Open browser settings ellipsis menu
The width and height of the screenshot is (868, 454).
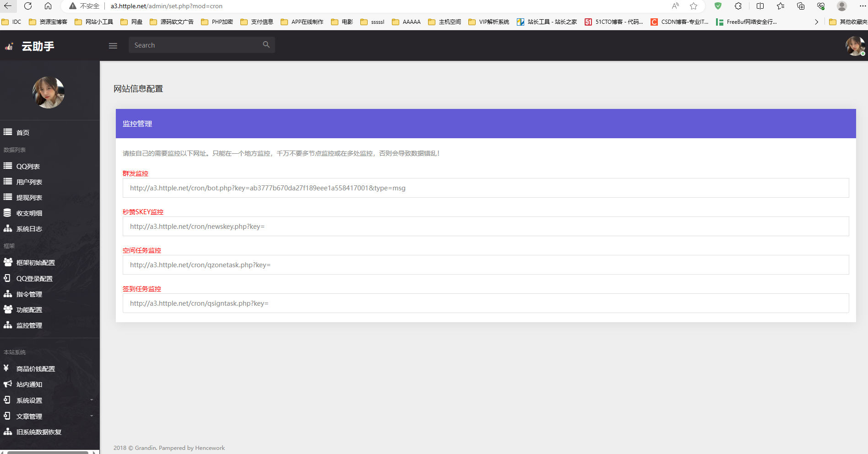click(862, 6)
